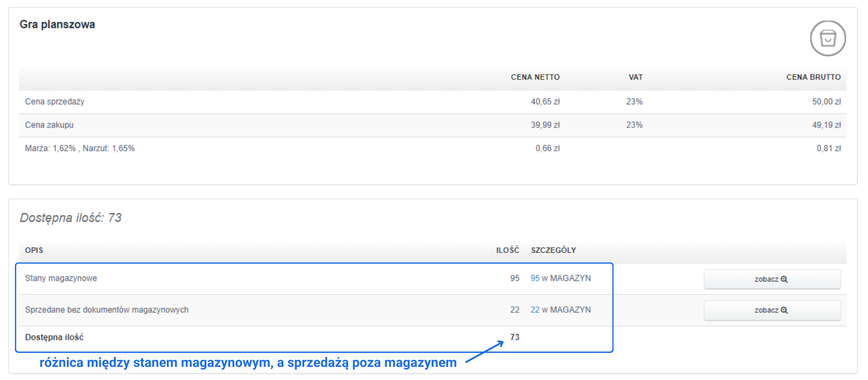Open the "22 w MAGAZYN" link
This screenshot has width=868, height=380.
(560, 310)
